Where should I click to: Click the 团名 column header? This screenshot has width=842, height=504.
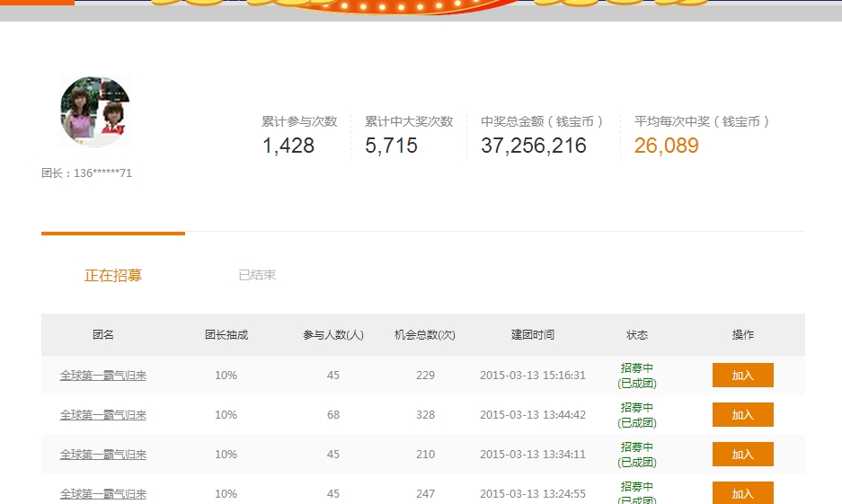tap(103, 335)
